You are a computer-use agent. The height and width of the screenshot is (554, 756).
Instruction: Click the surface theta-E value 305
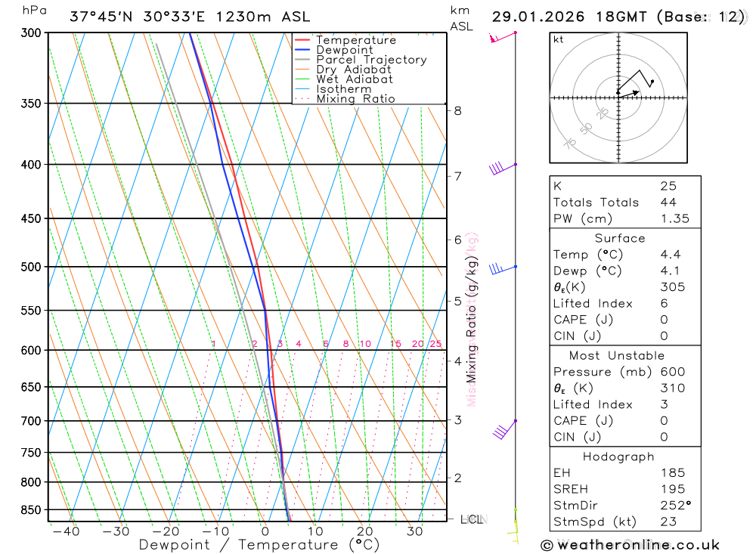(673, 287)
